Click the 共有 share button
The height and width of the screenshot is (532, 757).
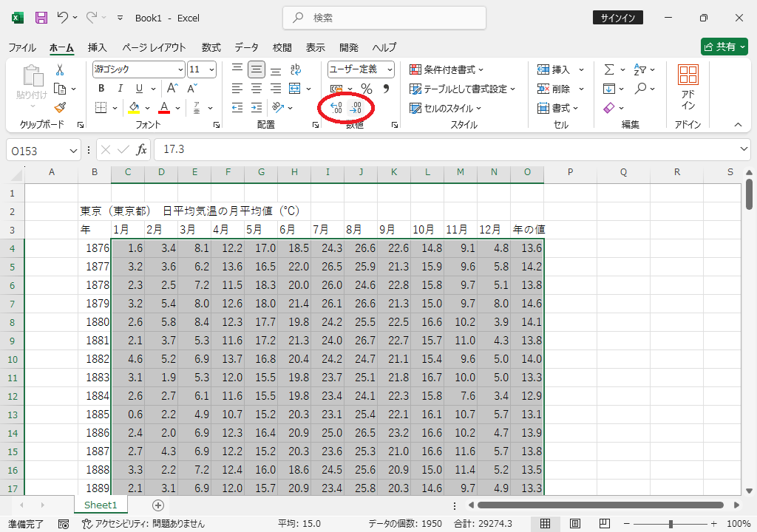tap(724, 47)
